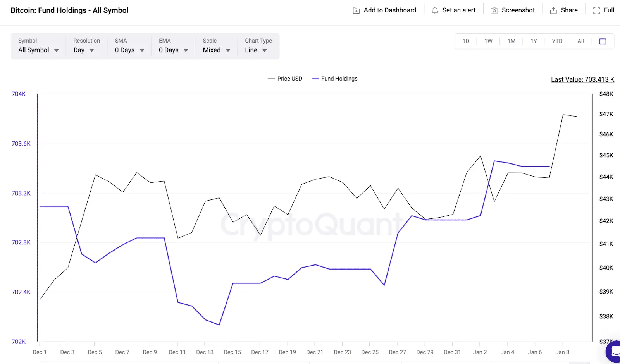Click the Add to Dashboard icon

tap(356, 10)
